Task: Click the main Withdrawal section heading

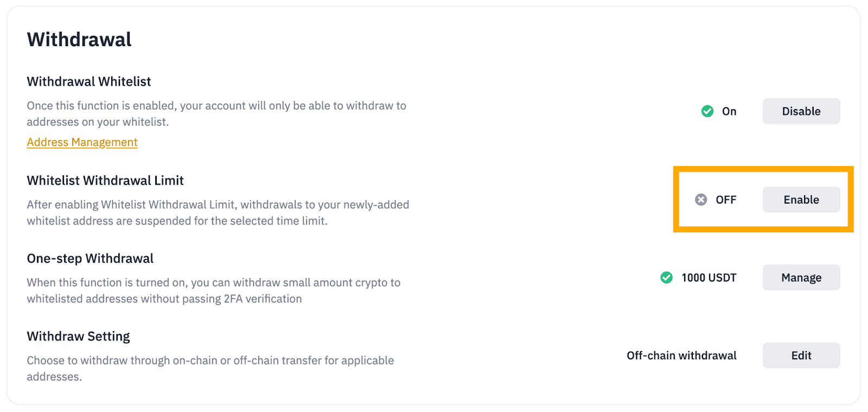Action: 79,40
